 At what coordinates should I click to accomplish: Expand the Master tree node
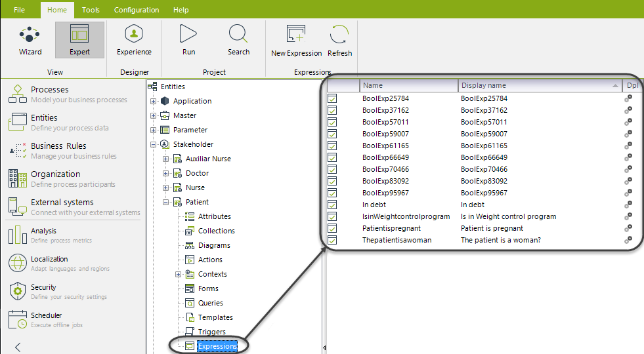[153, 115]
